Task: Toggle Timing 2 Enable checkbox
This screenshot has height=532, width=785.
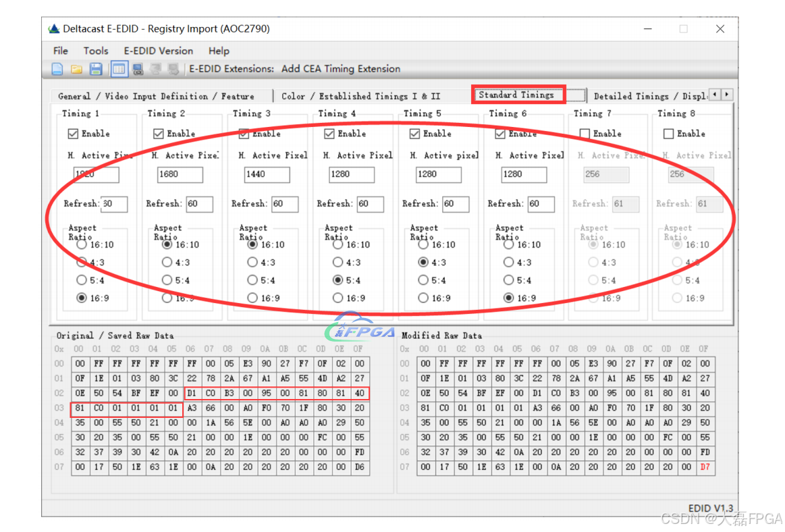Action: point(159,134)
